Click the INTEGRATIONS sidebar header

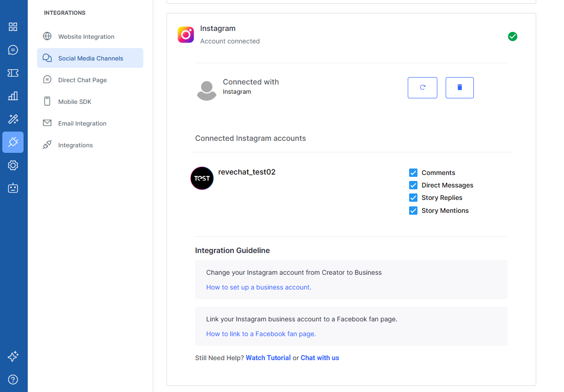point(65,13)
